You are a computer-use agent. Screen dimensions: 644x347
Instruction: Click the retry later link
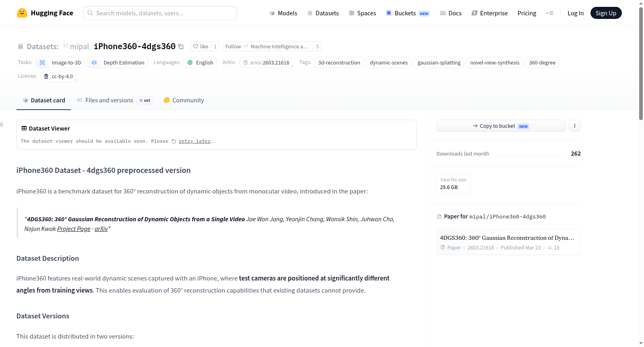pos(195,141)
